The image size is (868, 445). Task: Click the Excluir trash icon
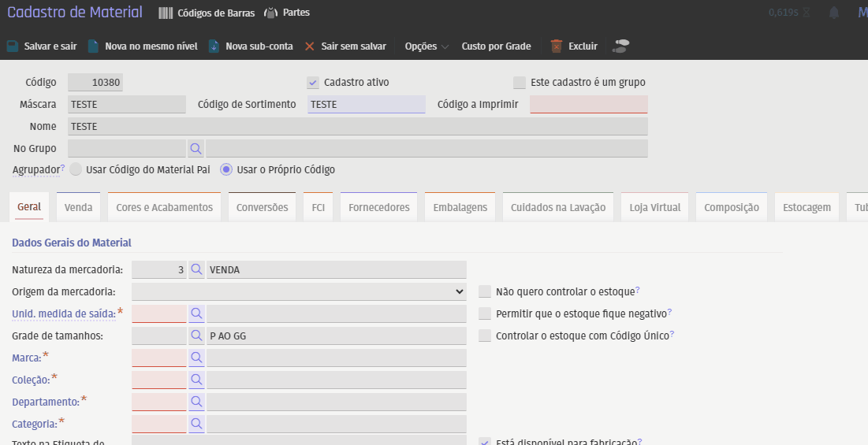coord(557,46)
